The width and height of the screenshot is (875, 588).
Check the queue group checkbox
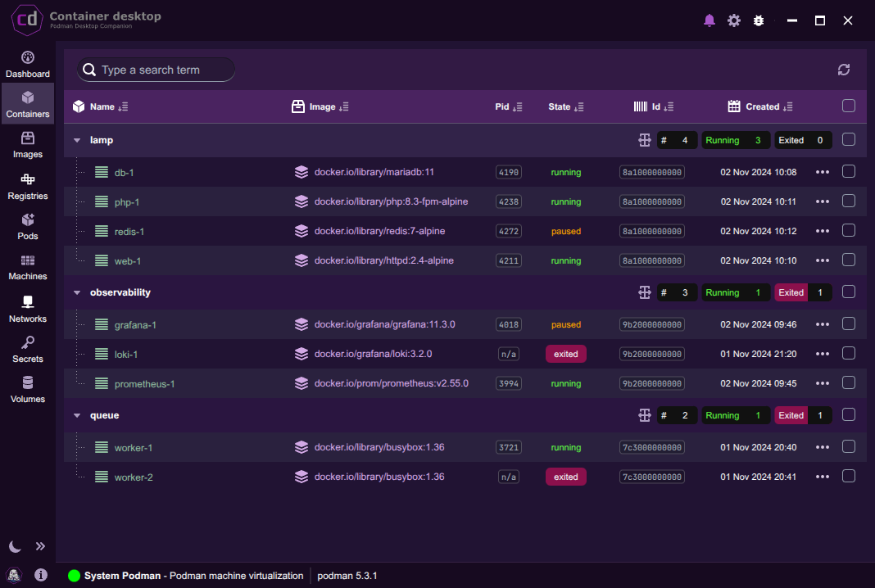[x=849, y=414]
